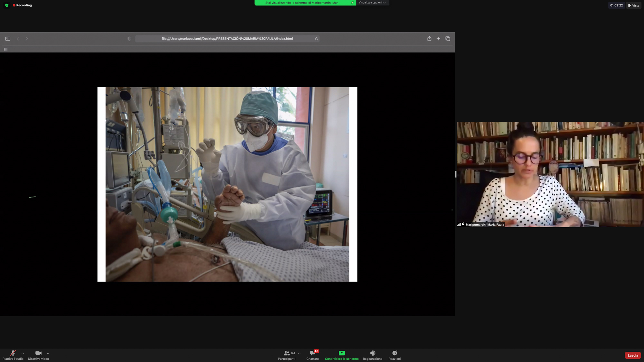Image resolution: width=644 pixels, height=362 pixels.
Task: Unmute audio with Riattiva l'audio
Action: [x=13, y=355]
